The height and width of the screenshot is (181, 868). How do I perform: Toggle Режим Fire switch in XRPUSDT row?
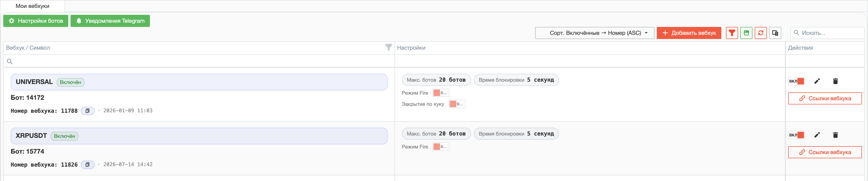[x=441, y=147]
